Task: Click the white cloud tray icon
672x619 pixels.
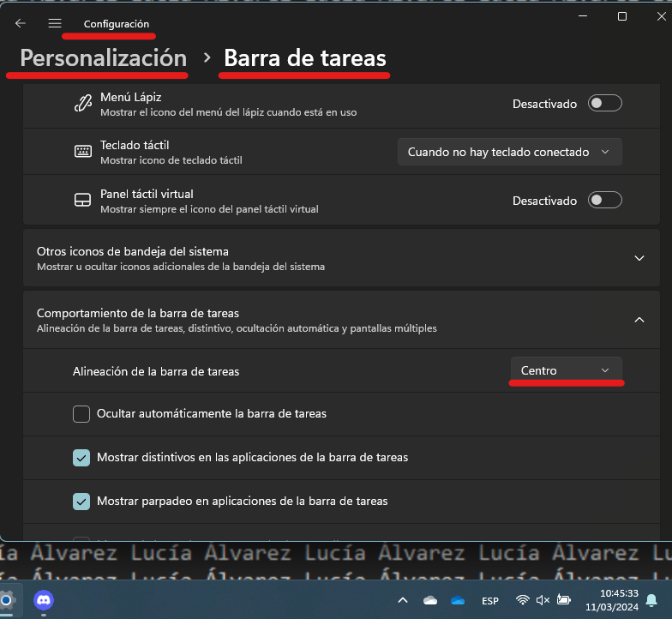Action: click(x=430, y=600)
